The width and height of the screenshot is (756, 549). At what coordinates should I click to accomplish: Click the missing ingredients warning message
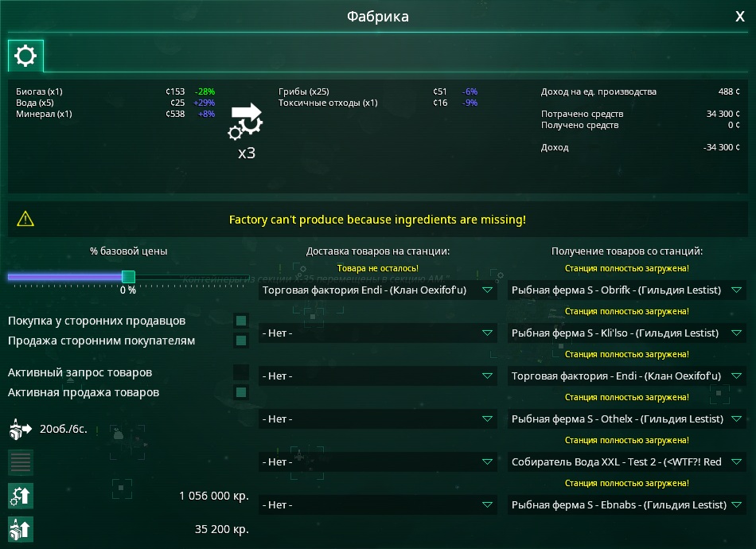[377, 220]
